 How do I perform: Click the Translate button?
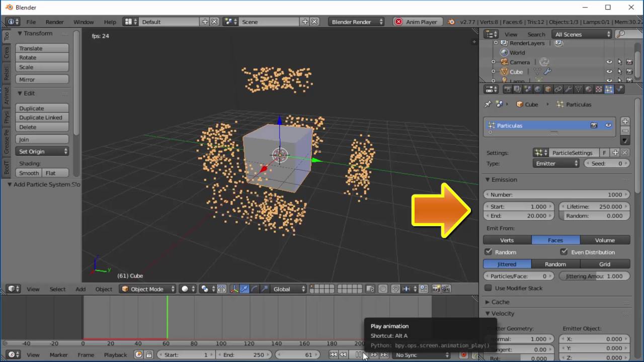point(42,48)
